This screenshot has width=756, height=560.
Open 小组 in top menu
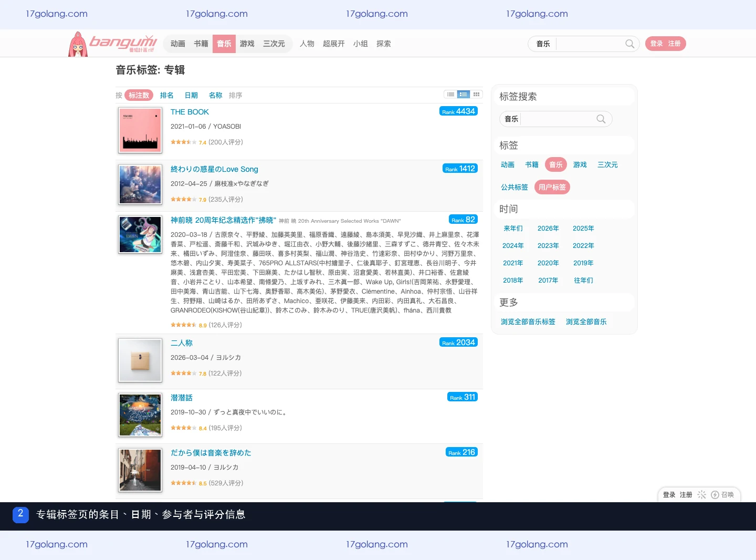pyautogui.click(x=361, y=44)
